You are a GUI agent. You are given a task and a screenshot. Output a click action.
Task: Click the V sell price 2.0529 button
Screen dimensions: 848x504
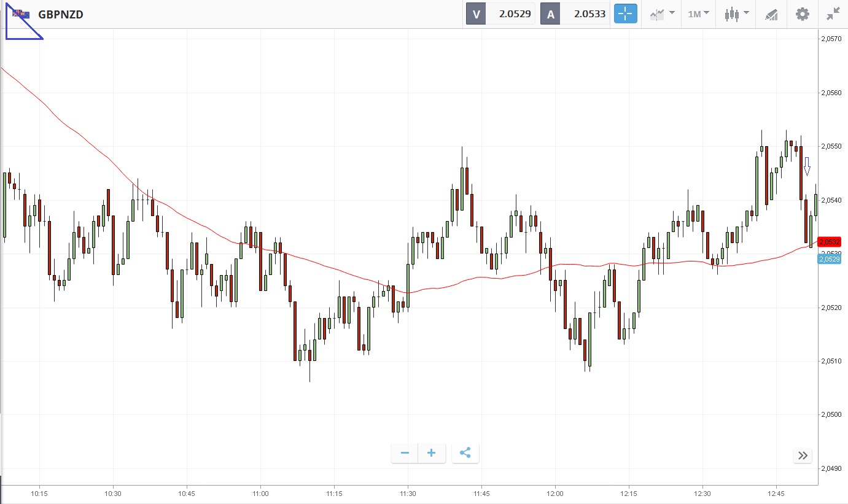click(x=501, y=14)
